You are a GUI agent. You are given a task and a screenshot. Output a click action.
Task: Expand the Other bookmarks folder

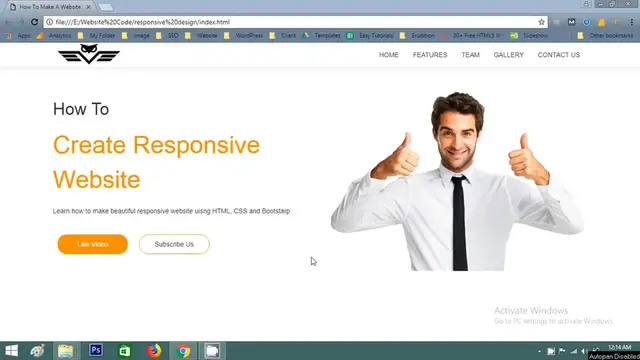coord(606,36)
